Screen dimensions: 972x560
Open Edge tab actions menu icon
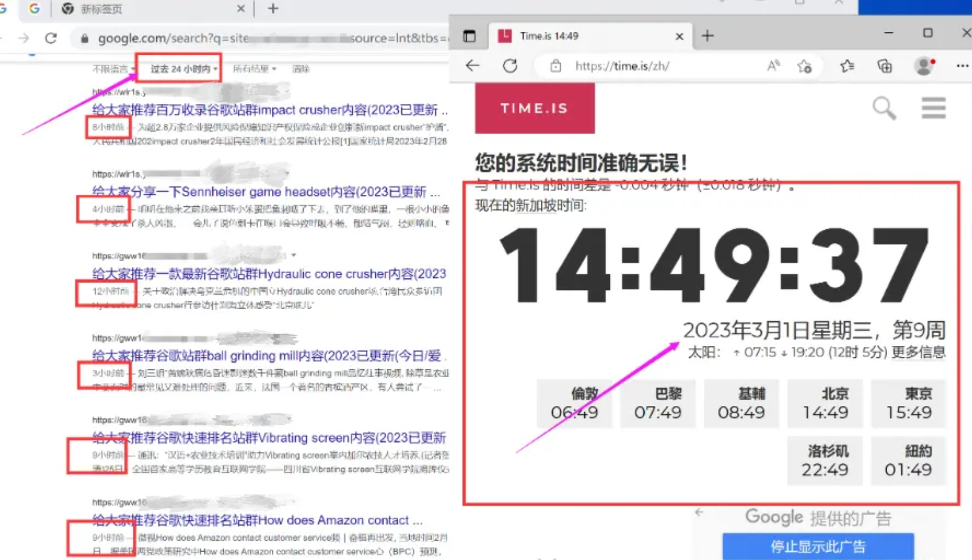(469, 36)
